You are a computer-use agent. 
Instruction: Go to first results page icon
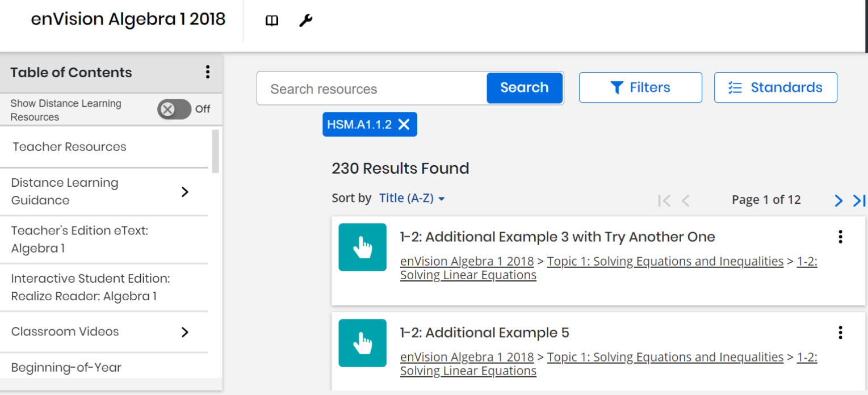tap(664, 200)
